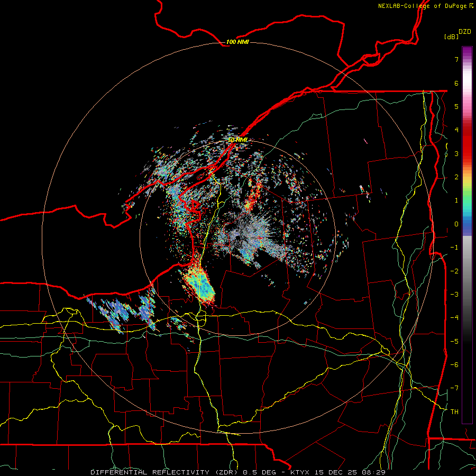This screenshot has width=476, height=476.
Task: Click the "15 DEC 25" date text
Action: tap(336, 472)
